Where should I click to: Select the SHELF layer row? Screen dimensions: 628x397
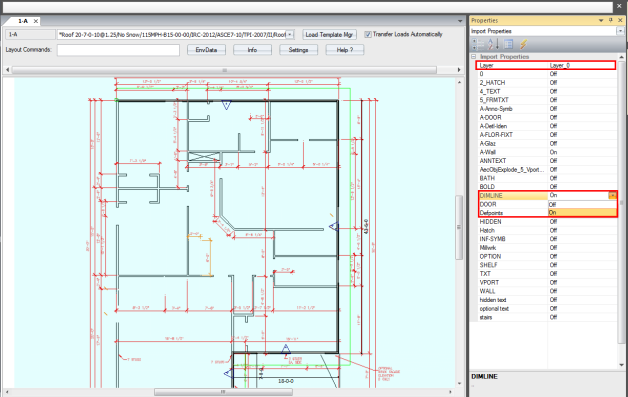[547, 265]
